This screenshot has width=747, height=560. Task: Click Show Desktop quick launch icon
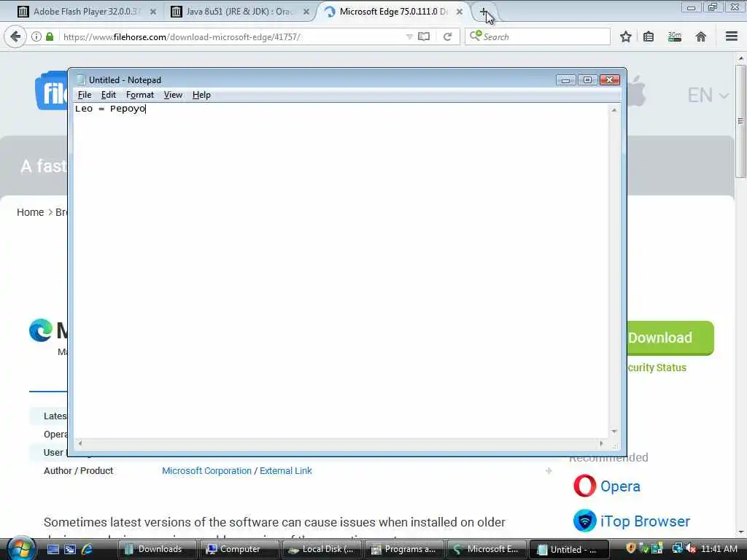point(53,550)
